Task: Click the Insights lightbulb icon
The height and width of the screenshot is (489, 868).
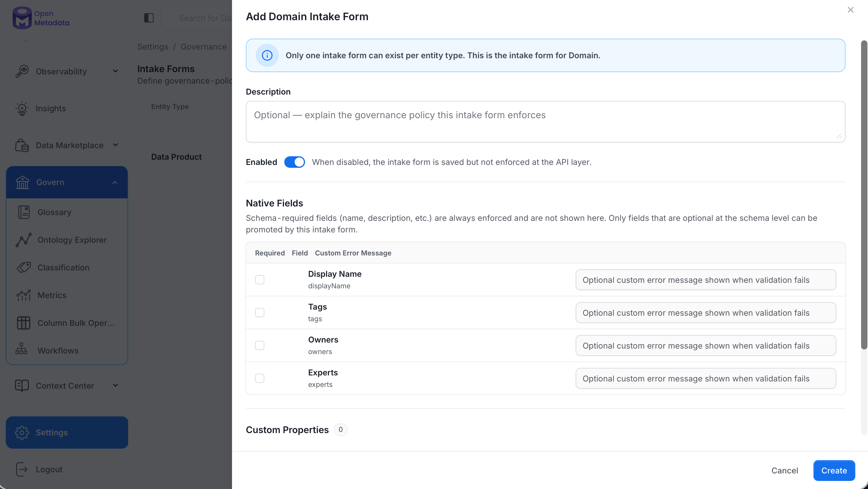Action: [22, 108]
